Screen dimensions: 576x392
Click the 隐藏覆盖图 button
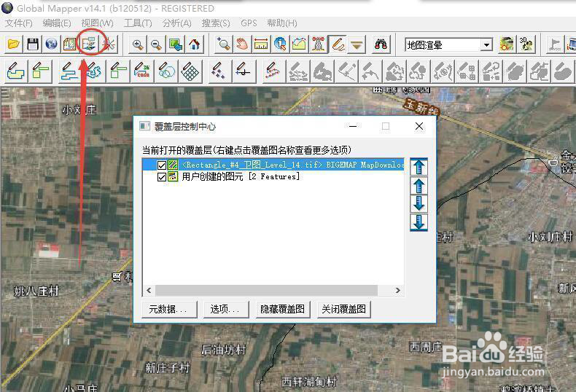pyautogui.click(x=282, y=310)
